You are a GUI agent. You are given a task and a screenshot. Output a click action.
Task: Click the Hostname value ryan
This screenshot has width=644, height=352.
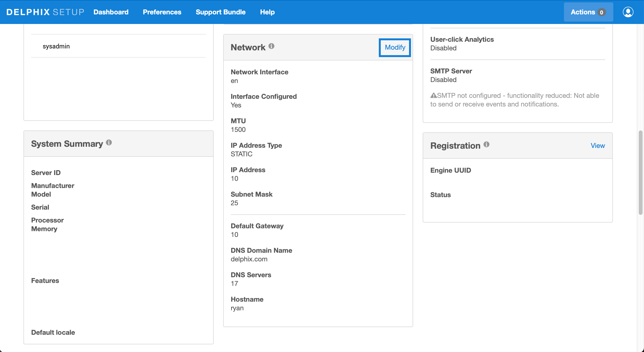click(x=237, y=308)
